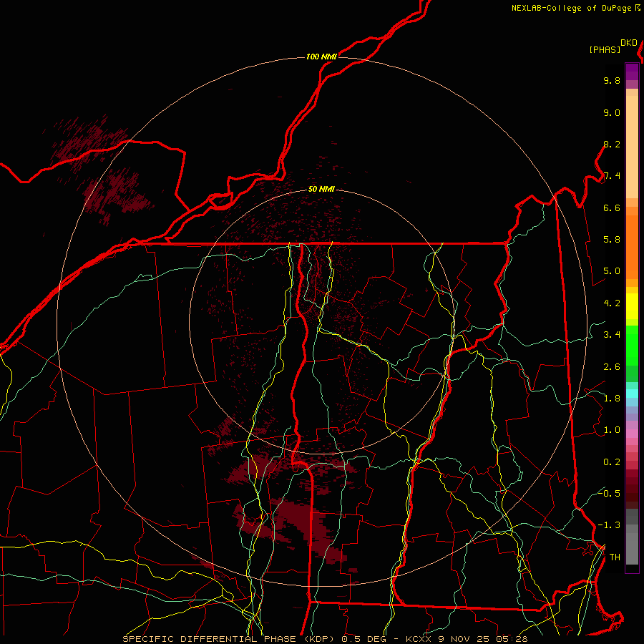Click the -1.3 scale value
The image size is (644, 644).
[609, 525]
